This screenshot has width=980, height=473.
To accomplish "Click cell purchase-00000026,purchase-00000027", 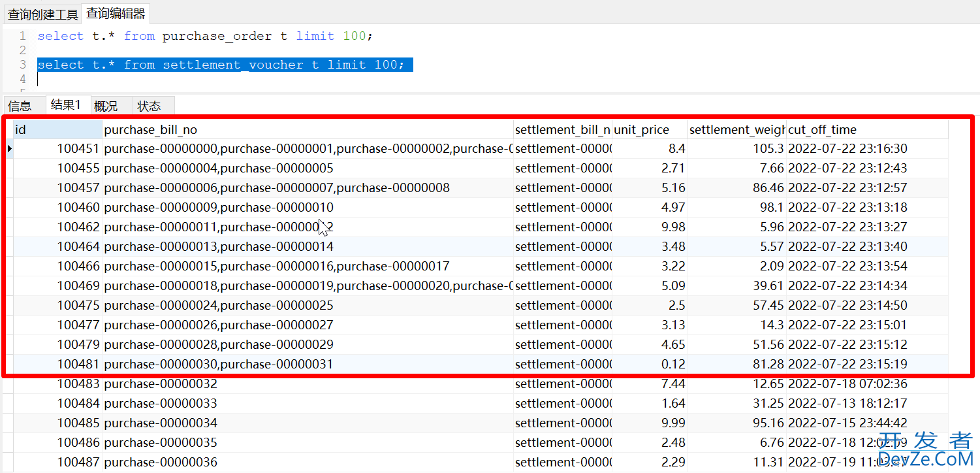I will pyautogui.click(x=308, y=325).
